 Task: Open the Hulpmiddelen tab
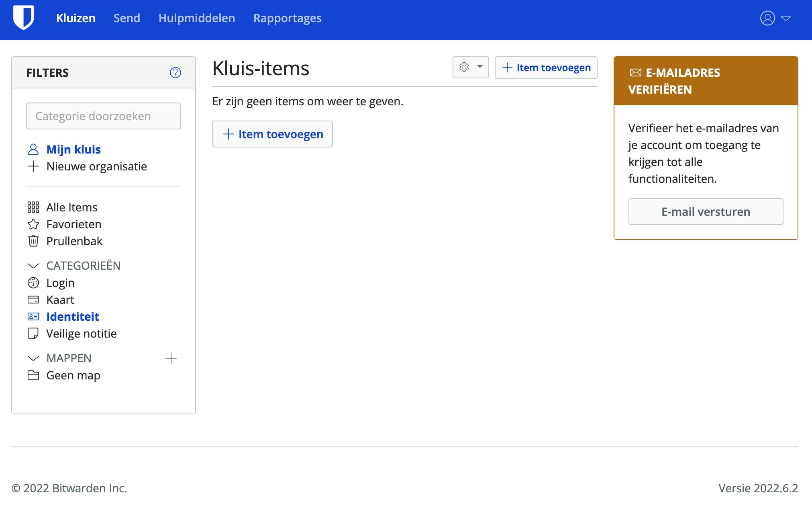(x=197, y=18)
